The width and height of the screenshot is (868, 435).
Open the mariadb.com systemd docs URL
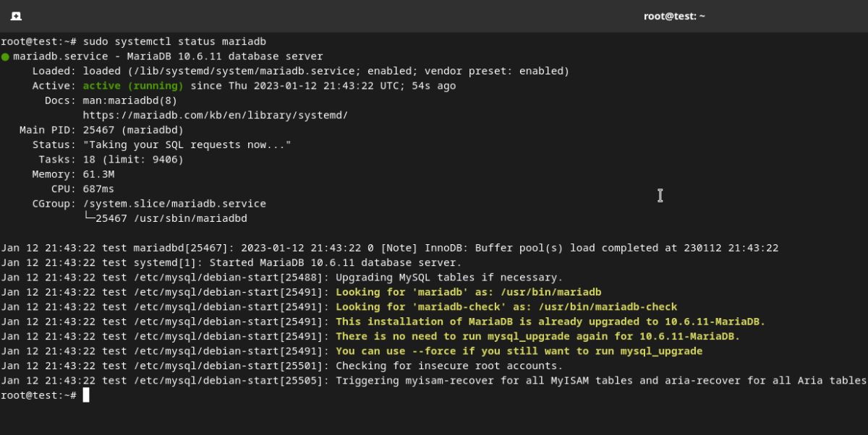[215, 115]
